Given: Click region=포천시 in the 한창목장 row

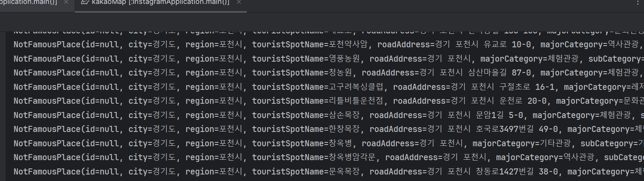Looking at the screenshot, I should click(215, 129).
